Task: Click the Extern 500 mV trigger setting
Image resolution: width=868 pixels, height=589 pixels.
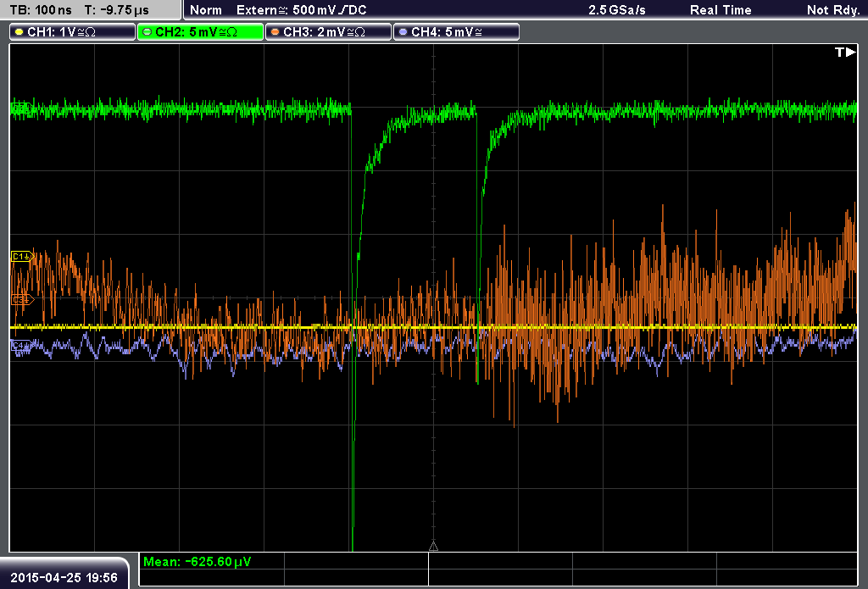Action: pyautogui.click(x=301, y=10)
